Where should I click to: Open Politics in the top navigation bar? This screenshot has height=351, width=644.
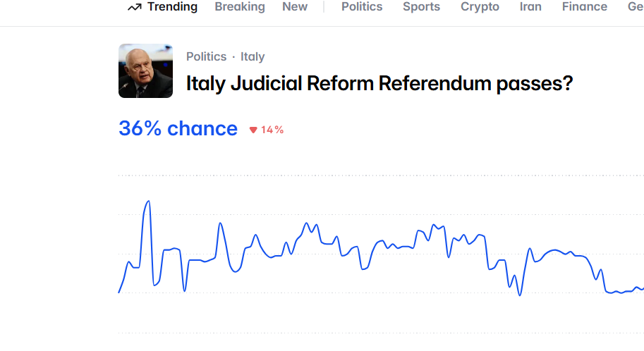click(362, 7)
